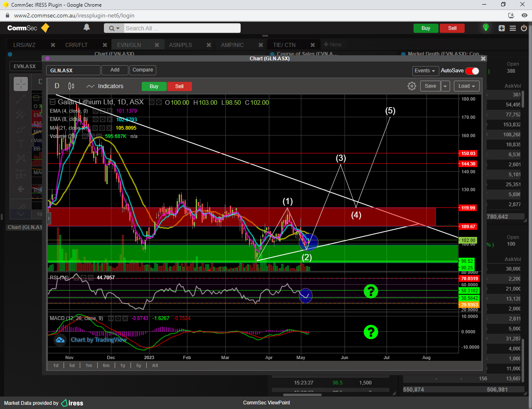Switch to the LRS/AVZ tab
Viewport: 532px width, 409px height.
[x=25, y=45]
